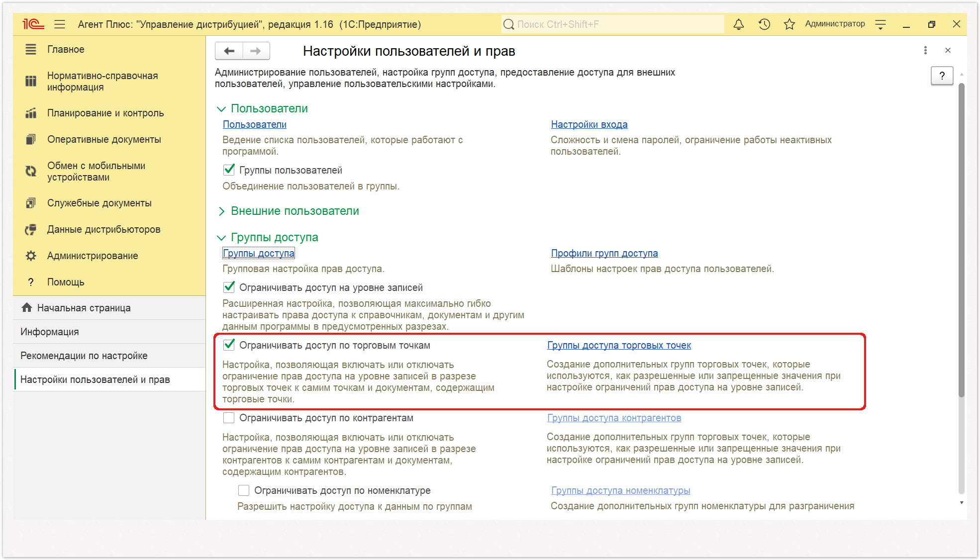This screenshot has width=980, height=560.
Task: Open the Группы доступа link
Action: (x=258, y=253)
